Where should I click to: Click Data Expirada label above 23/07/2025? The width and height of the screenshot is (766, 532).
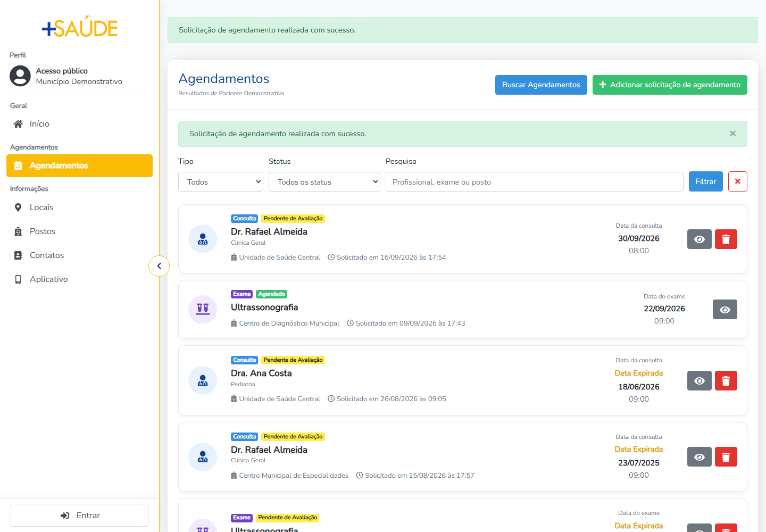639,450
